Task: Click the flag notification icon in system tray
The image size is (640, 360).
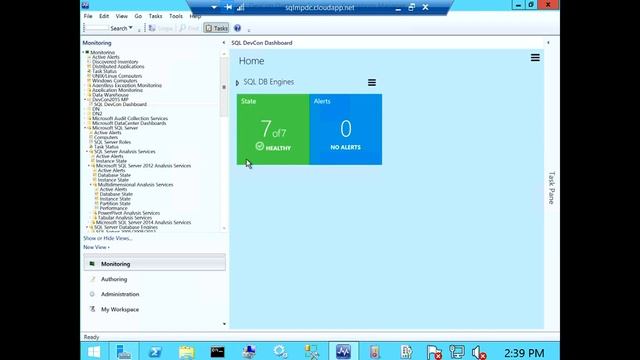Action: click(434, 352)
